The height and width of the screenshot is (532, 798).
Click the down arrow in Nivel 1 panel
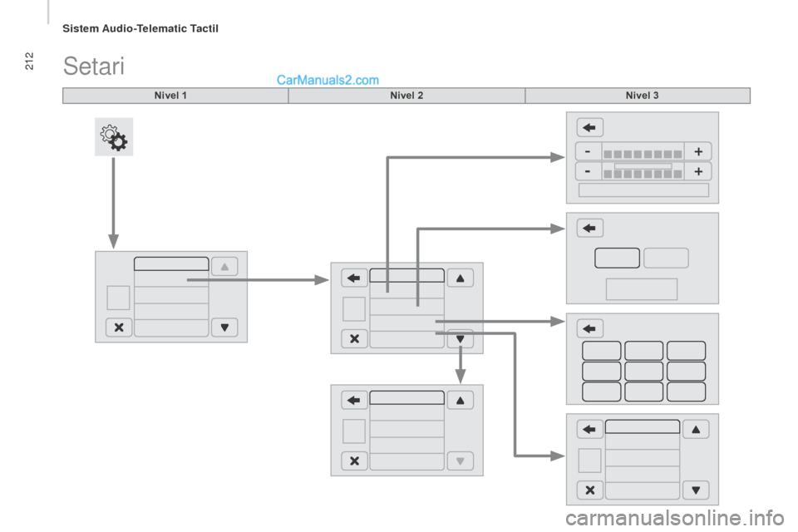[x=224, y=328]
